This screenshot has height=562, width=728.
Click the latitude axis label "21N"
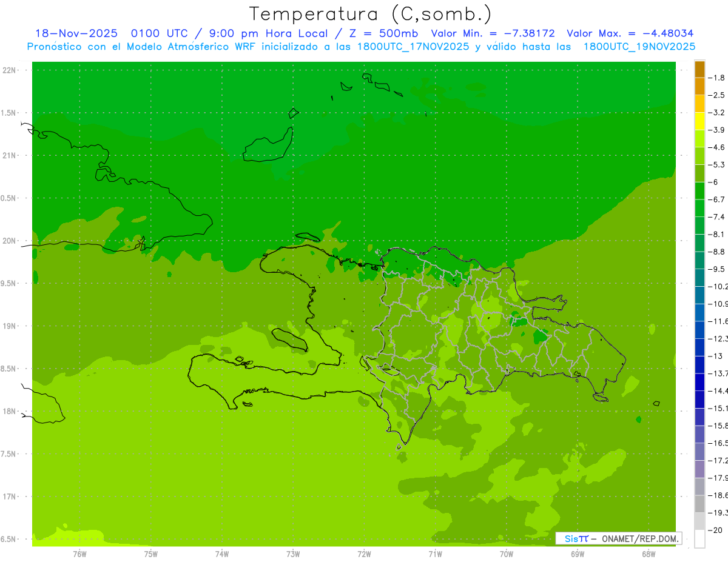click(x=9, y=155)
